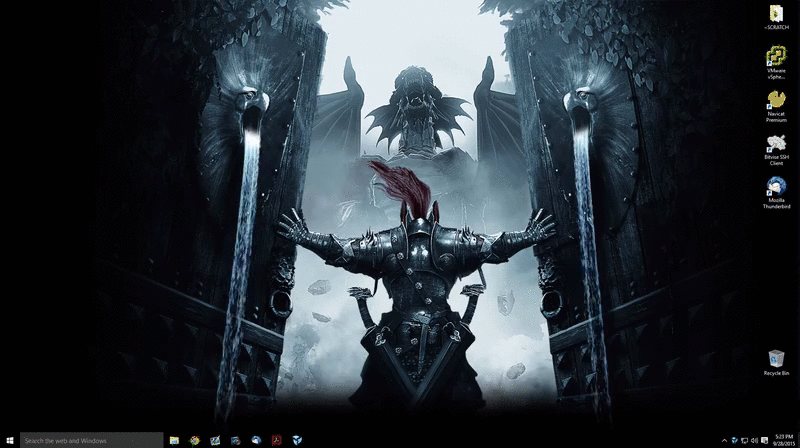Show hidden system tray icons
The width and height of the screenshot is (800, 448).
click(724, 440)
